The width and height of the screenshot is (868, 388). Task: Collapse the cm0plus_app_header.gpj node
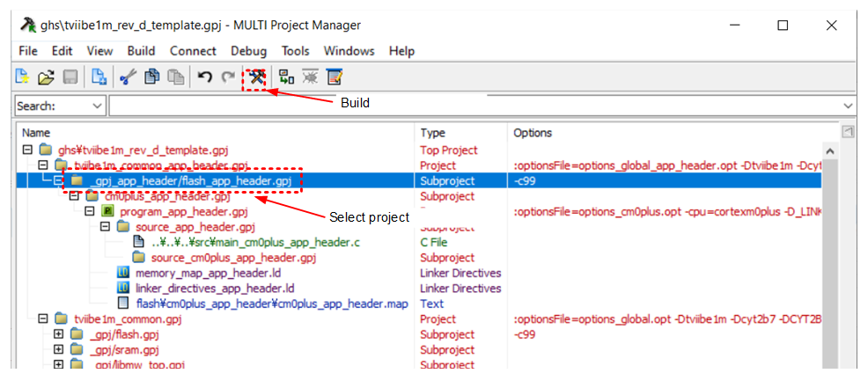[74, 196]
